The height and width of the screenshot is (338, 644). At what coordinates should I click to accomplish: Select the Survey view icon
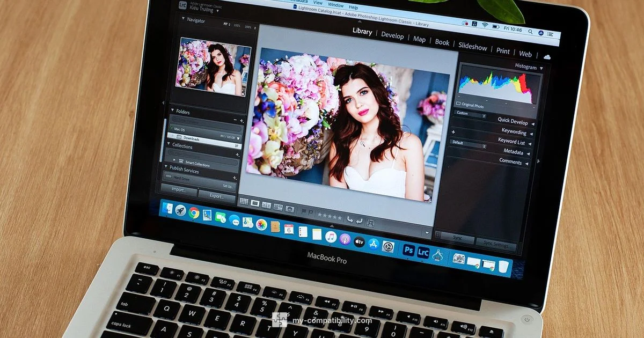[x=278, y=207]
